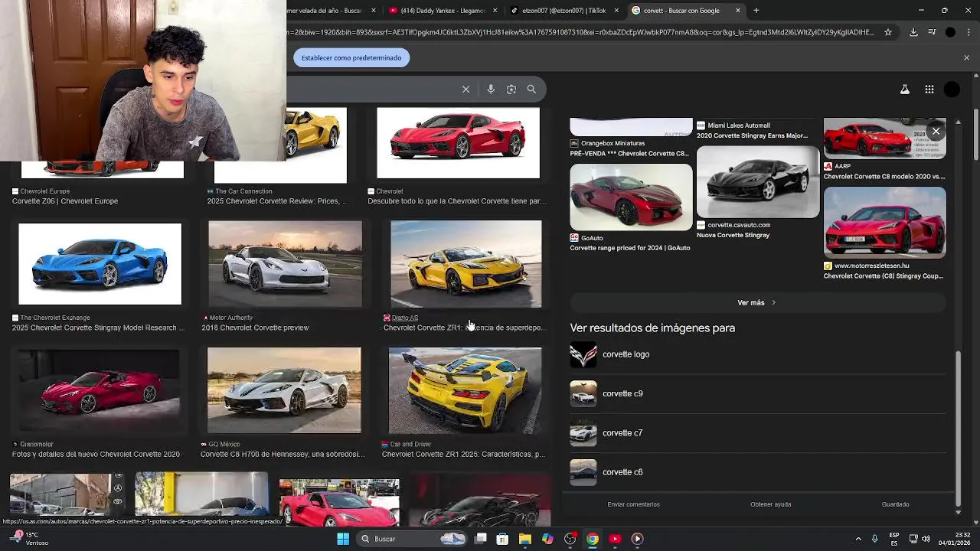Open yellow Corvette ZR1 Diario AS image
Screen dimensions: 980x551
(466, 264)
